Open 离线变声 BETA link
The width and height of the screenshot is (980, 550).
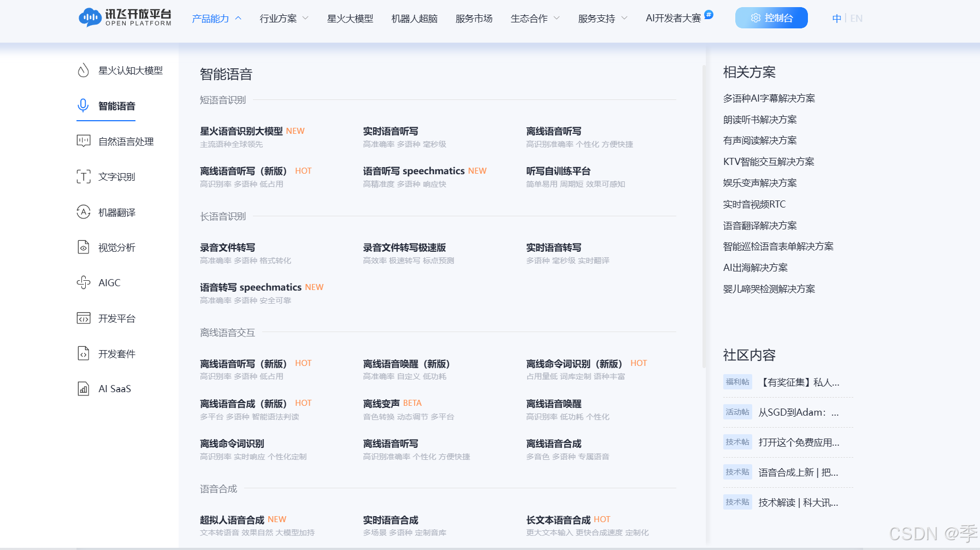[x=381, y=404]
